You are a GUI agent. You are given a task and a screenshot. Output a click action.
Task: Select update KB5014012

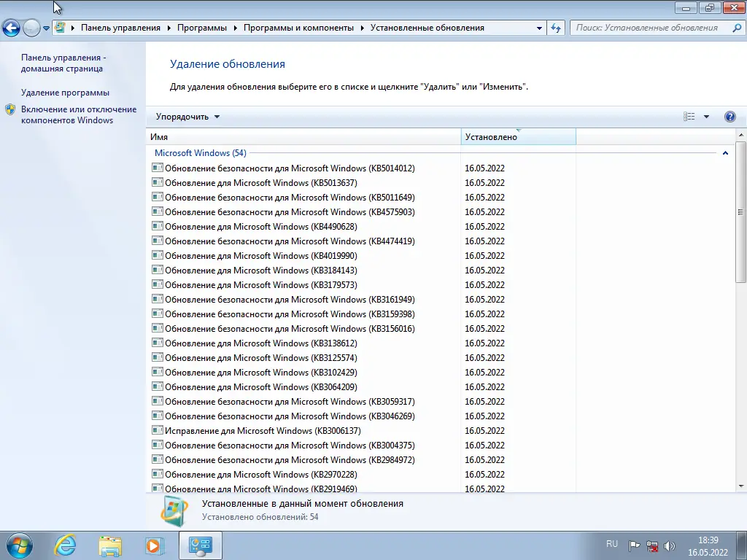290,168
